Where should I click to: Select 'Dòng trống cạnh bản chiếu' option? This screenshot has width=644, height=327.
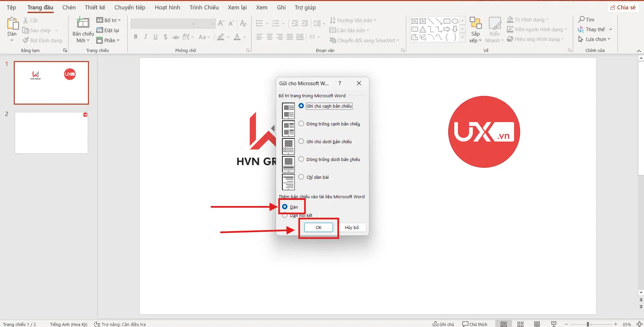(x=301, y=124)
